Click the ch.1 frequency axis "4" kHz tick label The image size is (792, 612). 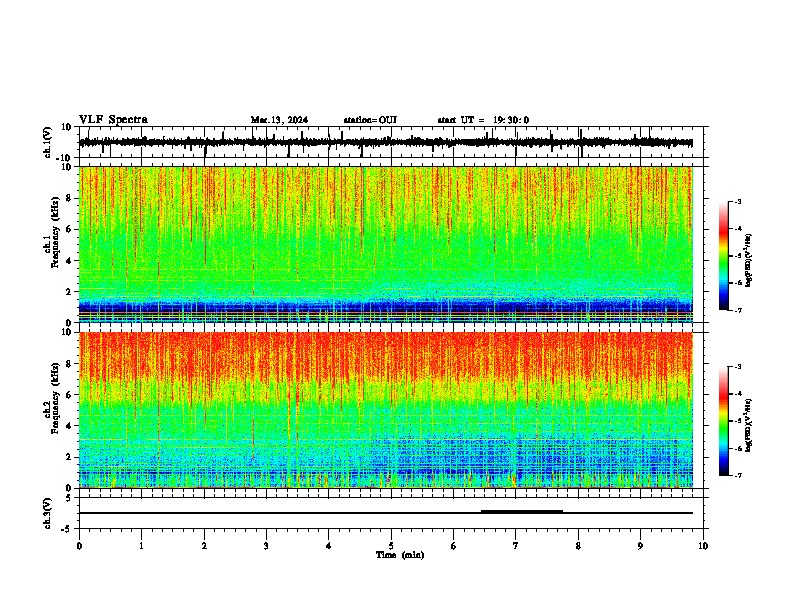click(x=69, y=261)
